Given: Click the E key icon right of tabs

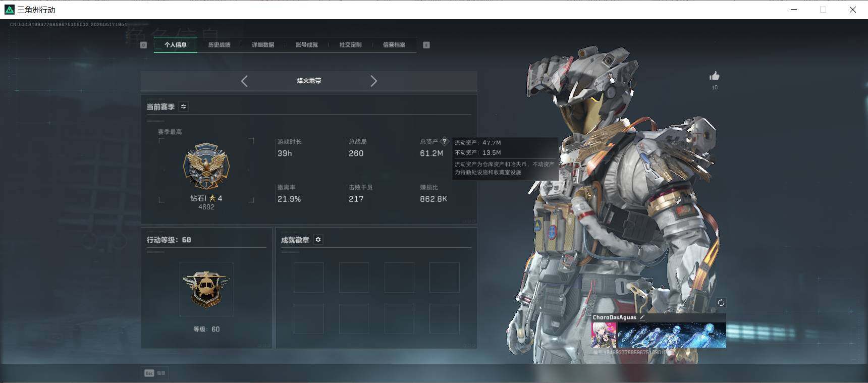Looking at the screenshot, I should pyautogui.click(x=426, y=45).
